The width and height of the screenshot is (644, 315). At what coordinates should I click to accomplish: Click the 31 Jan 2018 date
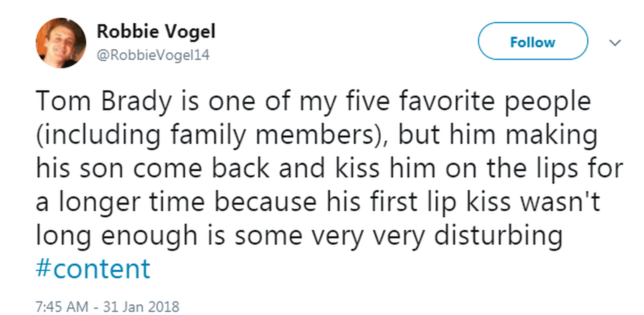coord(141,307)
